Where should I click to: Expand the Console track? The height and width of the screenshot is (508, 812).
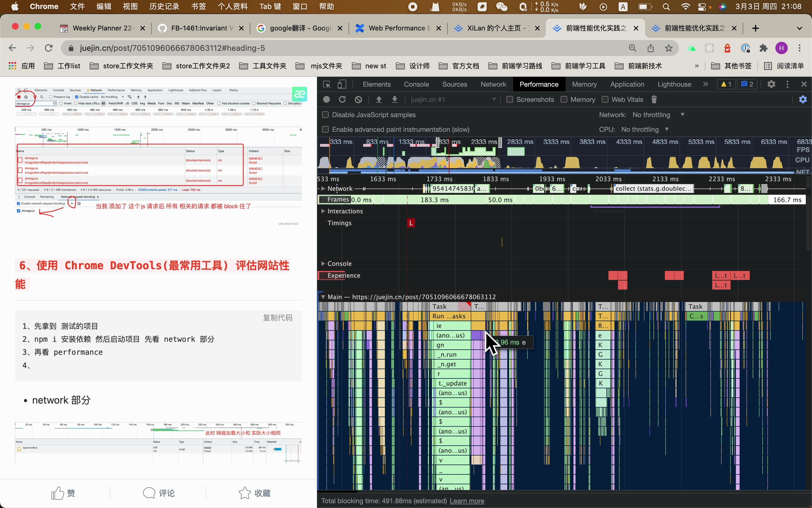click(323, 263)
